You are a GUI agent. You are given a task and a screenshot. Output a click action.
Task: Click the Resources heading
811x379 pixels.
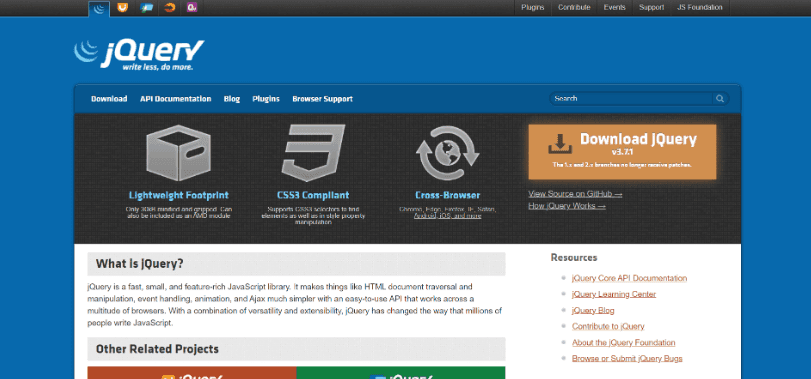point(574,257)
